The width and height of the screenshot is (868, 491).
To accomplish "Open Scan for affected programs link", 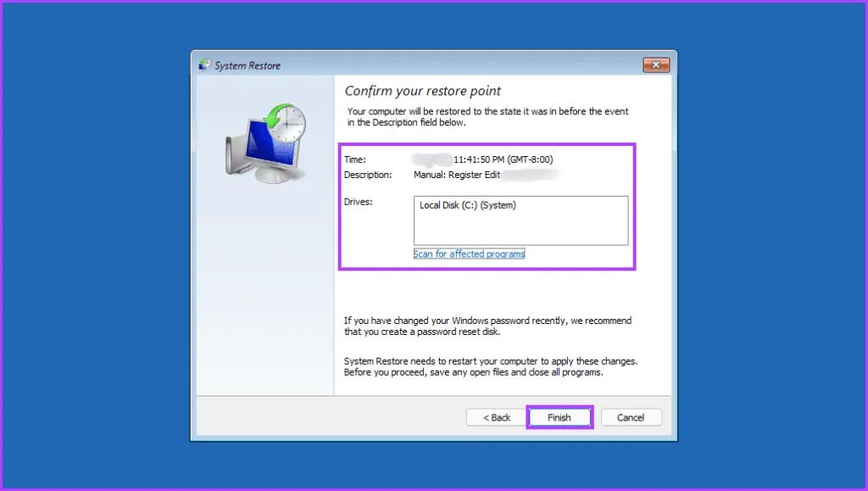I will (469, 254).
